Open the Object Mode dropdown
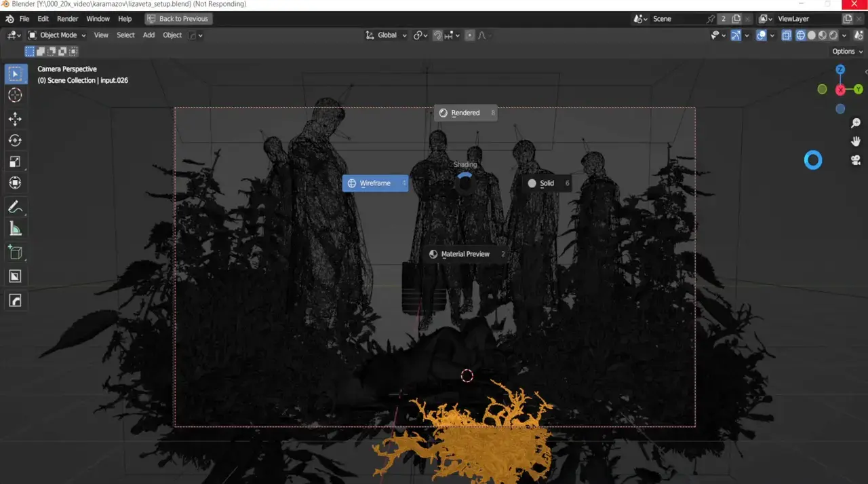The height and width of the screenshot is (484, 868). 58,35
